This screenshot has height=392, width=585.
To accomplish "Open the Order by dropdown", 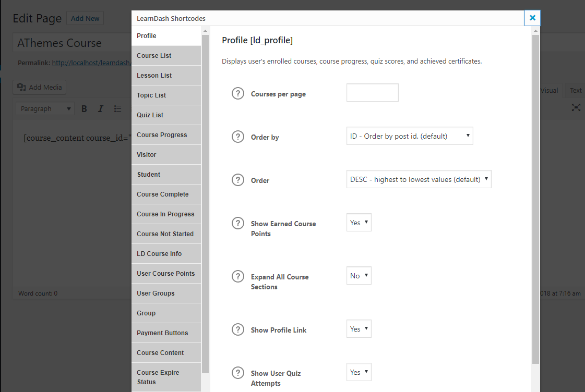I will 410,136.
